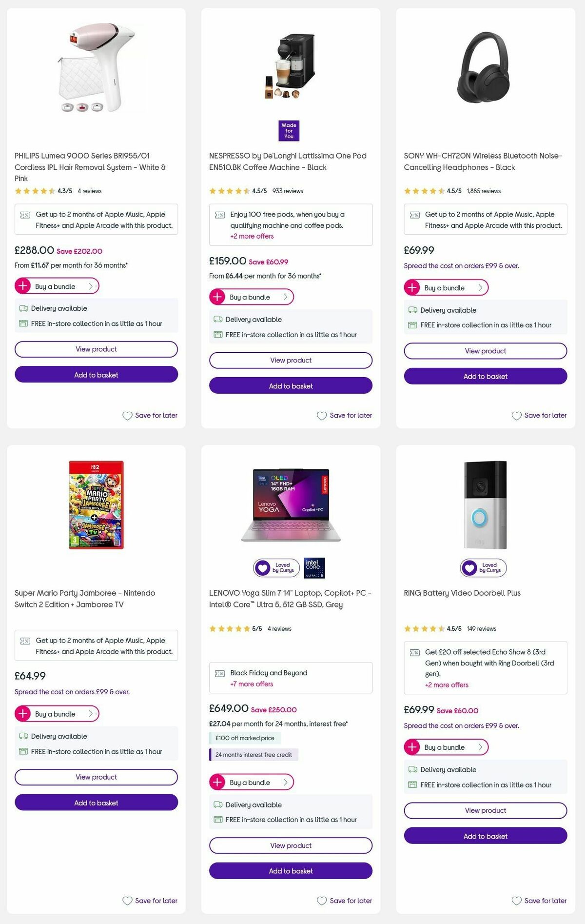
Task: Click the percent tag icon on Ring doorbell offer box
Action: (414, 652)
